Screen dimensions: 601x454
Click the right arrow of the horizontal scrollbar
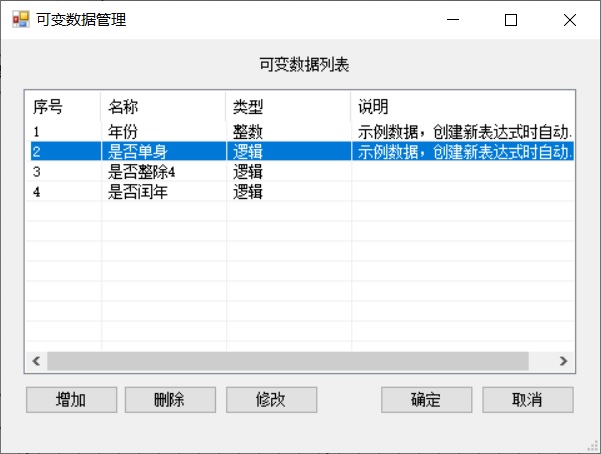tap(563, 361)
